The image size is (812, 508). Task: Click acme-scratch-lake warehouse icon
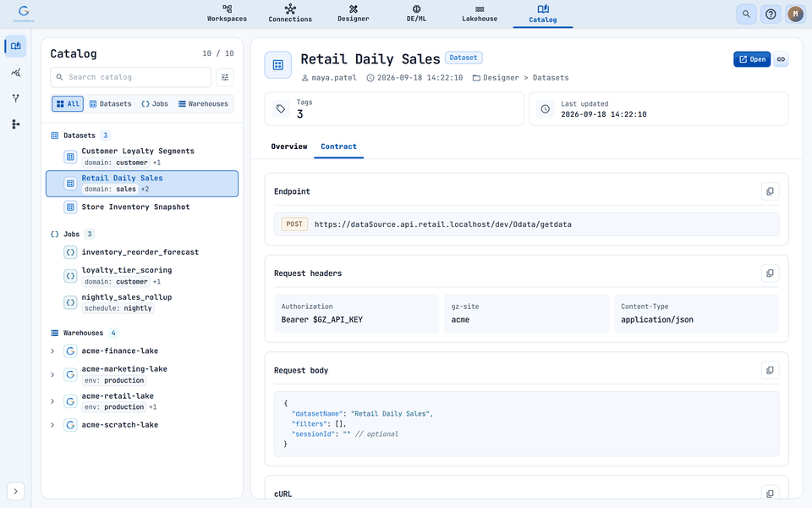[70, 425]
